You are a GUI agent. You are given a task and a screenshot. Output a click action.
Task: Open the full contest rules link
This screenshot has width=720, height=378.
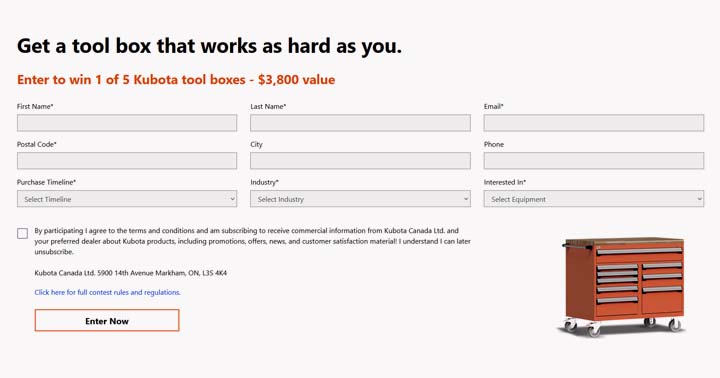(x=107, y=292)
